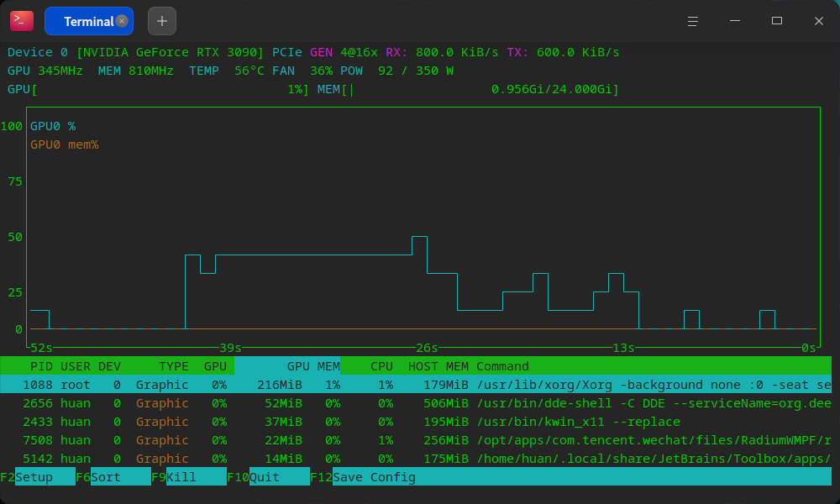Select the JetBrains Toolbox row, PID 5142
The width and height of the screenshot is (840, 504).
pos(416,459)
